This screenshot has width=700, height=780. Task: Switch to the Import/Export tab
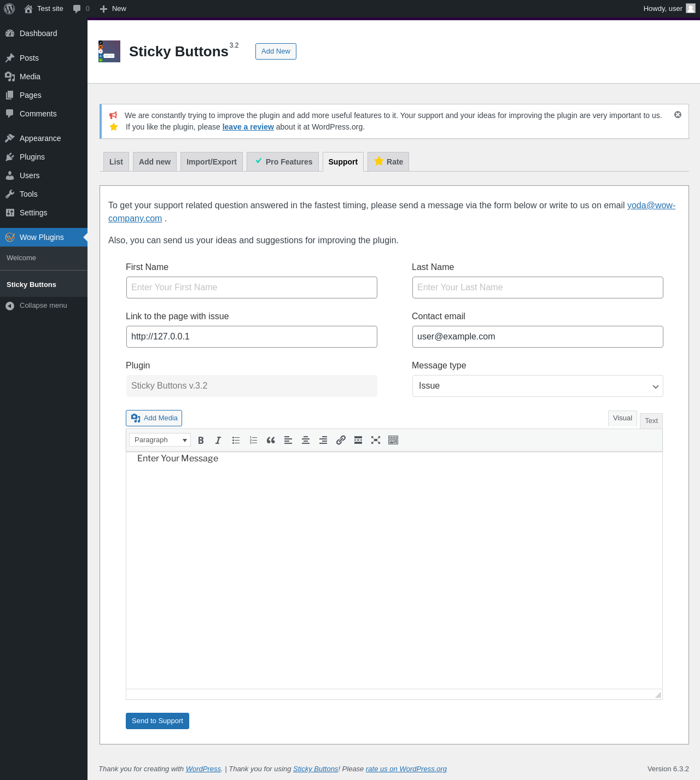(x=212, y=162)
